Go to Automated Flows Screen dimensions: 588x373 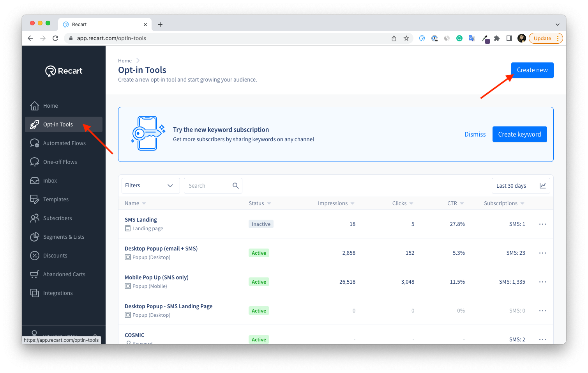pos(64,143)
